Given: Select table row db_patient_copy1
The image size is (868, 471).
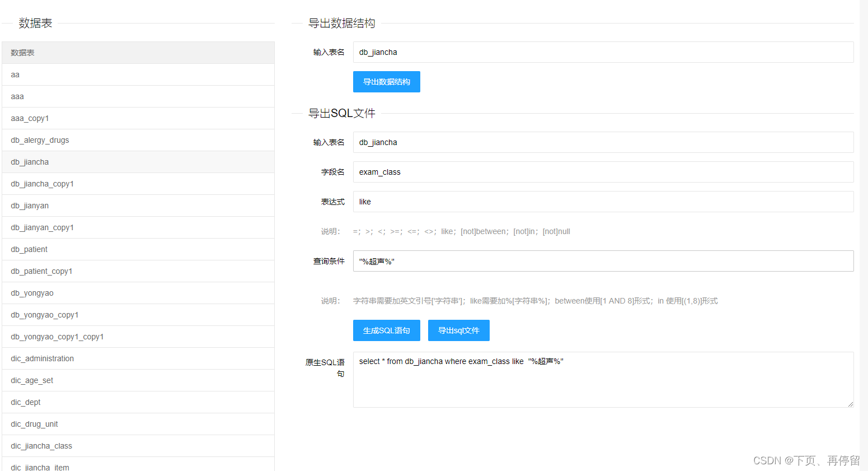Looking at the screenshot, I should coord(138,271).
